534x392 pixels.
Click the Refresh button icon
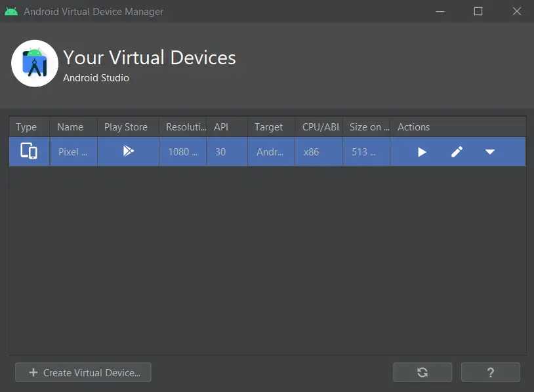click(422, 372)
